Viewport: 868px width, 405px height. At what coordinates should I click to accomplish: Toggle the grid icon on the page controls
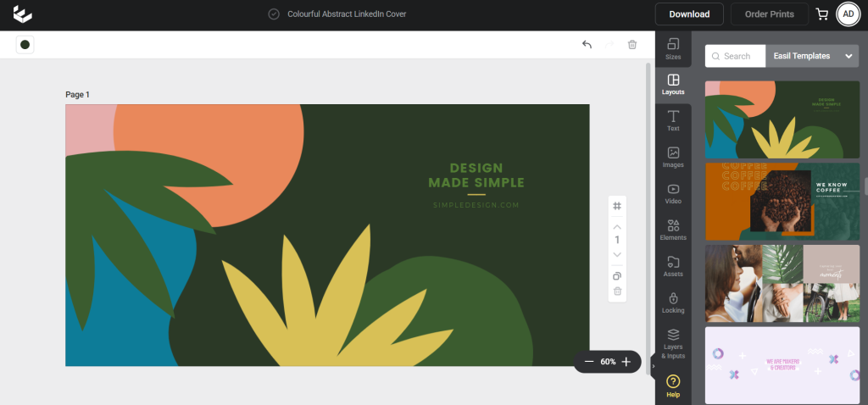(x=617, y=206)
